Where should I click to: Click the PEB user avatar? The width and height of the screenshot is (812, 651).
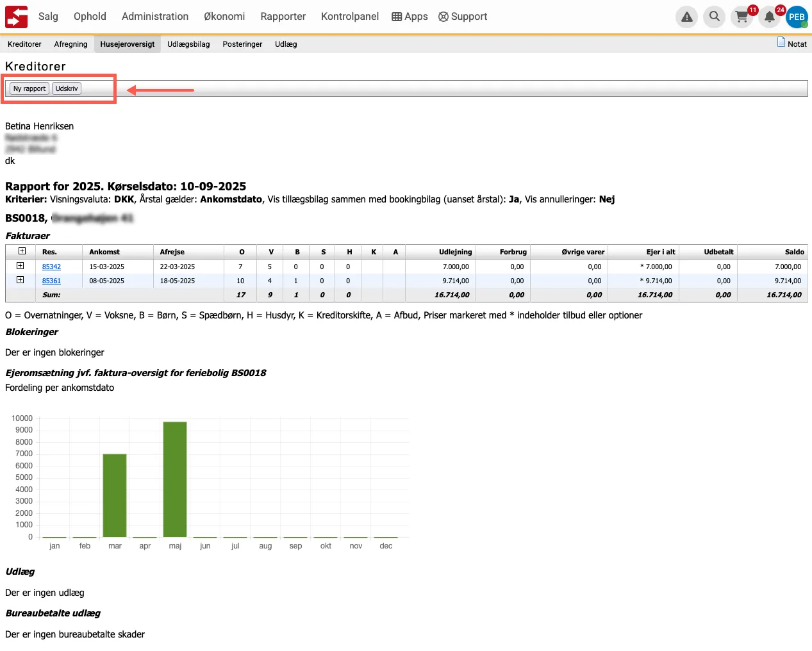coord(797,17)
